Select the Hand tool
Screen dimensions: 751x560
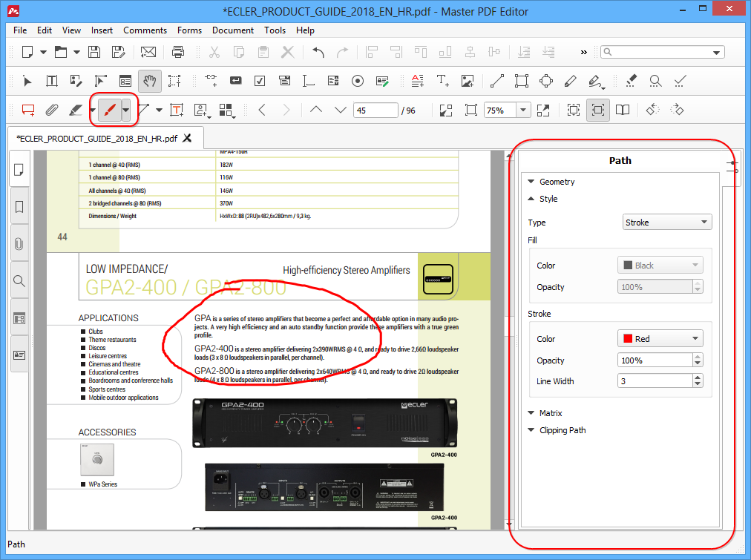pos(150,81)
